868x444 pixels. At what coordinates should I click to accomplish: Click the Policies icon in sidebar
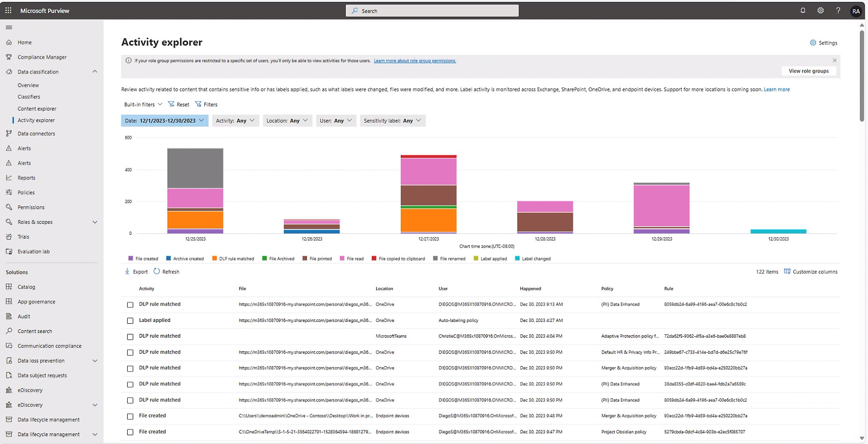[x=9, y=192]
